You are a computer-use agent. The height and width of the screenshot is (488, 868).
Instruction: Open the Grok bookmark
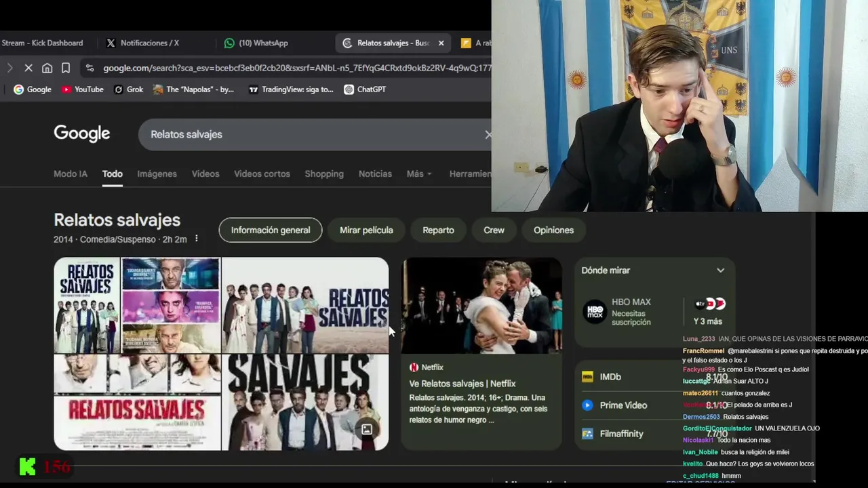[x=128, y=89]
